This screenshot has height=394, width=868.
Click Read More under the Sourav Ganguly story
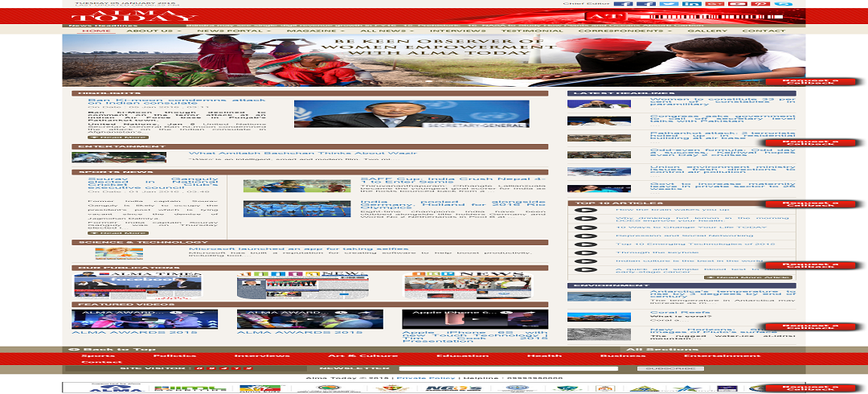[x=118, y=232]
